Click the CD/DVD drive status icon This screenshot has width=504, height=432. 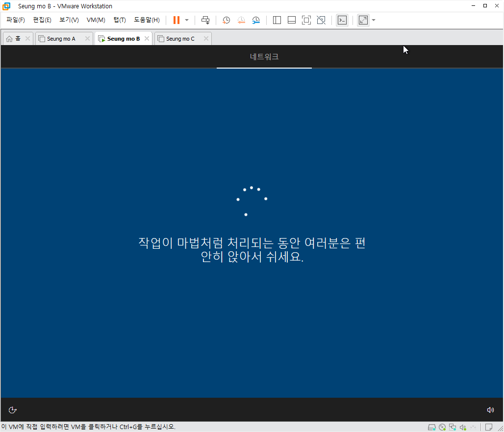point(442,427)
